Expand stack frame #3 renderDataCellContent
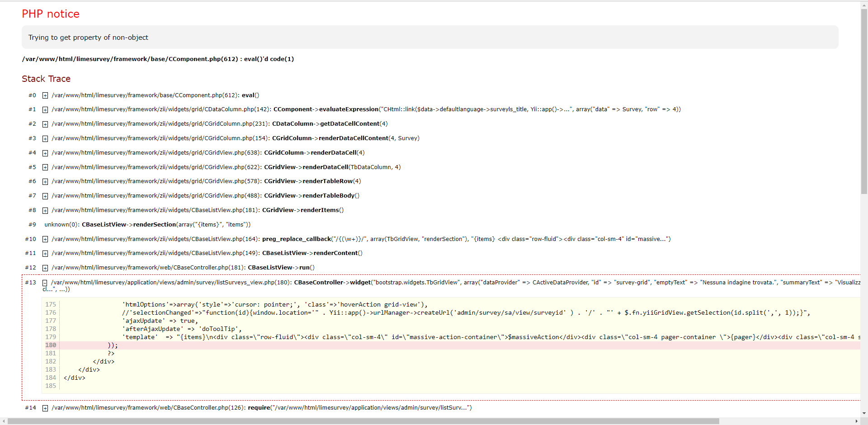 [45, 139]
